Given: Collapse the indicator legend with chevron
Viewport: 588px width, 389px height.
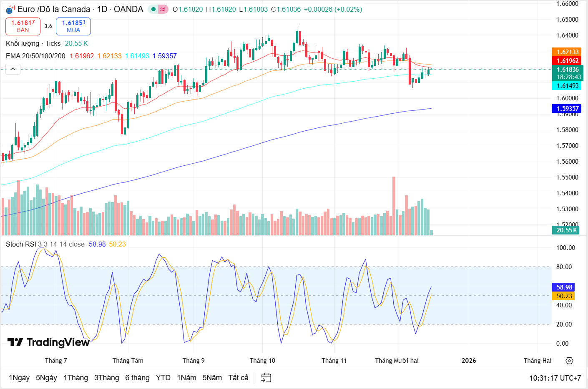Looking at the screenshot, I should [13, 69].
